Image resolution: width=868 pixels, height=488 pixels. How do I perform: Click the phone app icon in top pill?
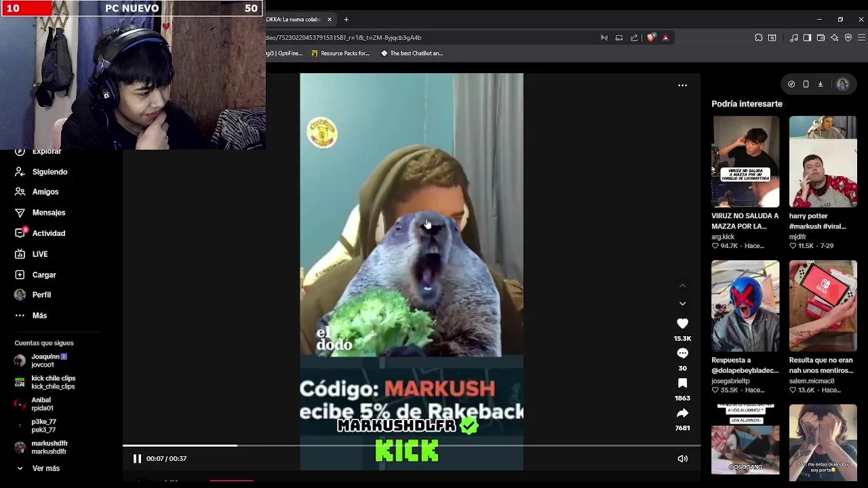point(806,84)
